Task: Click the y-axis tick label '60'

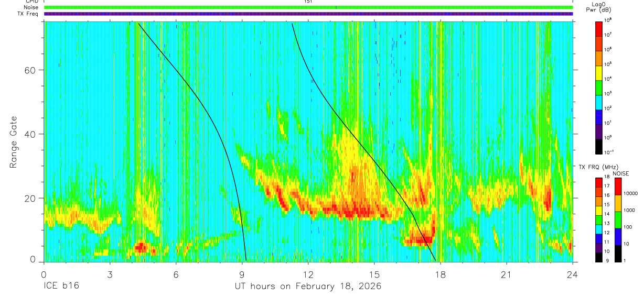Action: click(30, 70)
